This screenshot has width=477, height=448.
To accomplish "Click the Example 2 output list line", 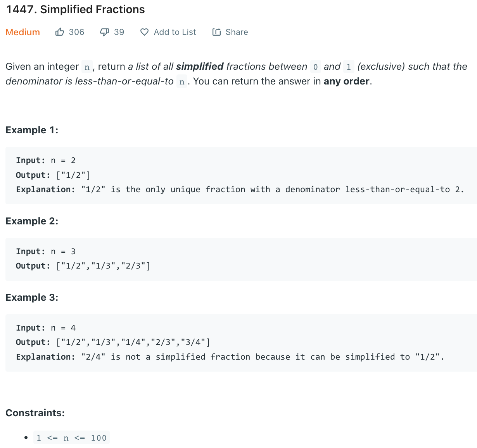I will 83,266.
